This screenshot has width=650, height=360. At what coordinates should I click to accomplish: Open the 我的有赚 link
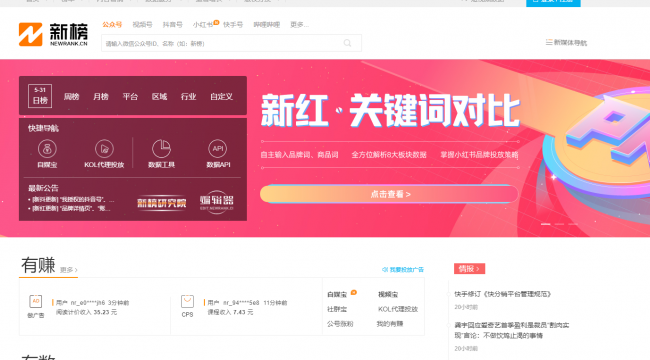point(390,324)
